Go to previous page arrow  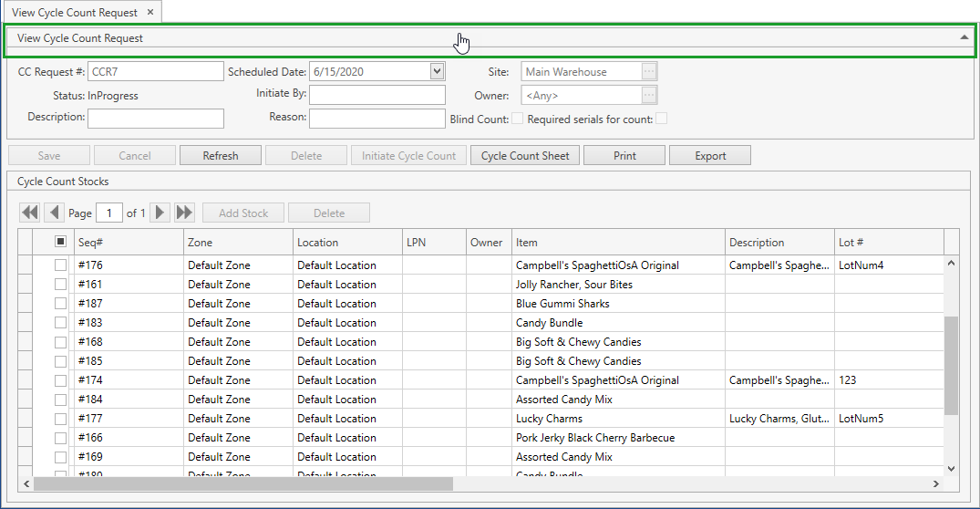tap(54, 213)
